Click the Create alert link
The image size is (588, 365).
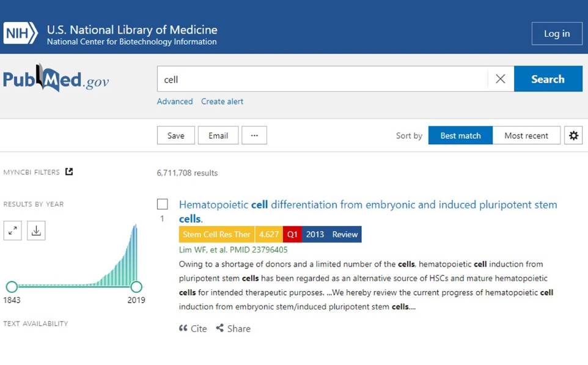tap(222, 101)
